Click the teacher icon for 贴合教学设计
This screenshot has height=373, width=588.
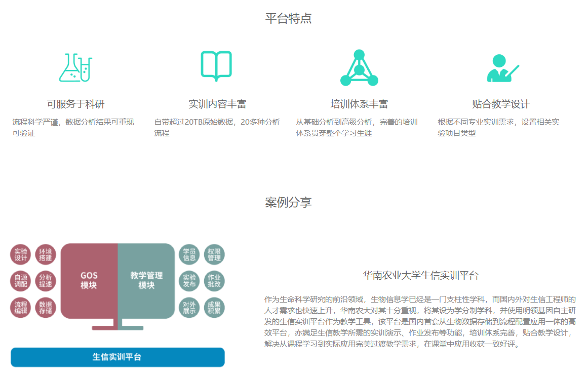click(x=502, y=68)
